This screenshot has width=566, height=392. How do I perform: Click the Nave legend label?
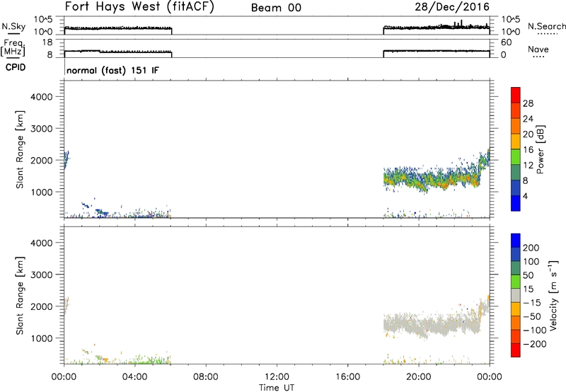pos(538,49)
